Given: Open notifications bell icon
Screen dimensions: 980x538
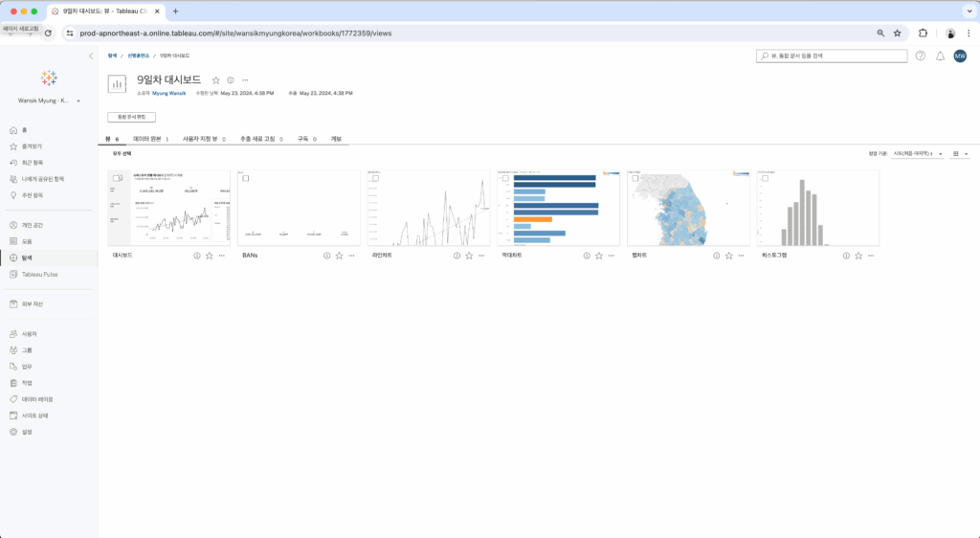Looking at the screenshot, I should pos(940,56).
